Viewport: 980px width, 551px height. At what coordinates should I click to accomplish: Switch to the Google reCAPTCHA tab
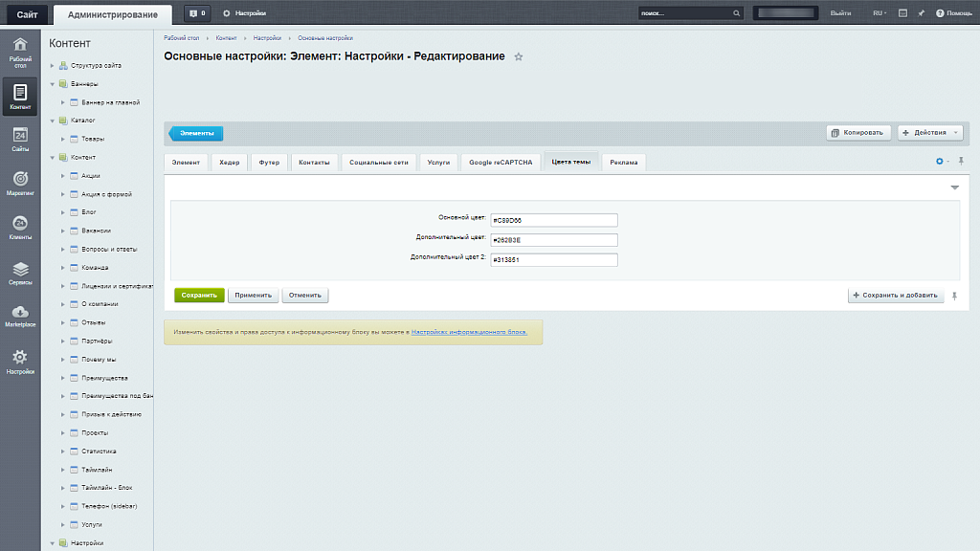pos(501,163)
